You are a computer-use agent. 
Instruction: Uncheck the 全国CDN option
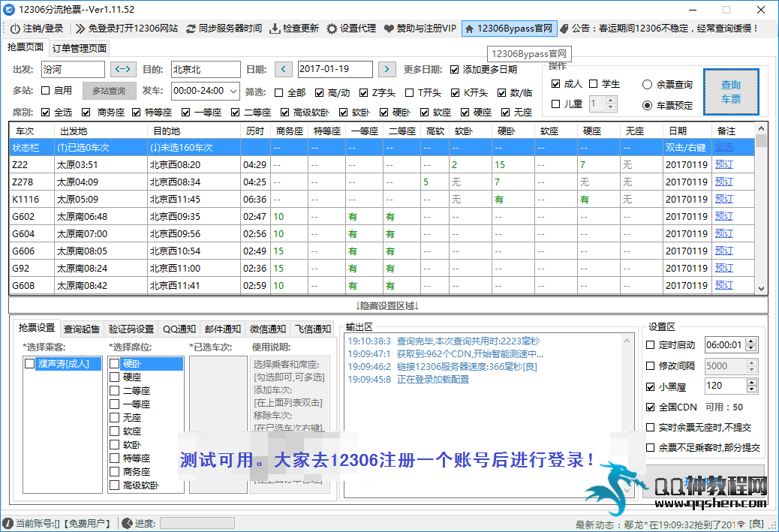click(651, 407)
